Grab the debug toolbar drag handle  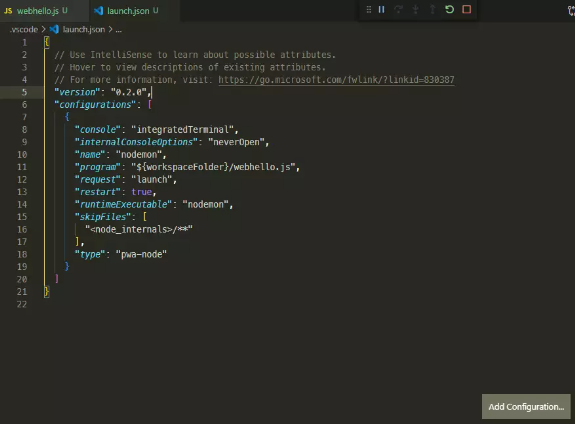(368, 10)
